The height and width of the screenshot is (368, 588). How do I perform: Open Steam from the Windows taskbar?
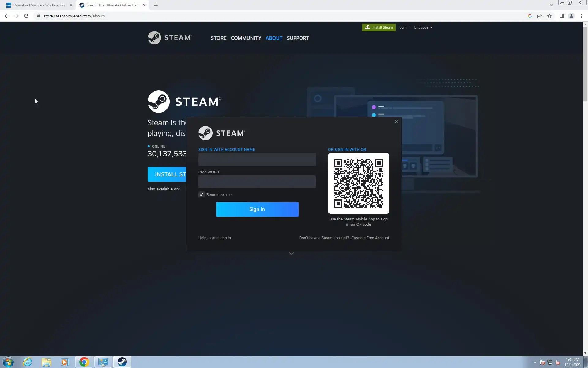click(122, 362)
